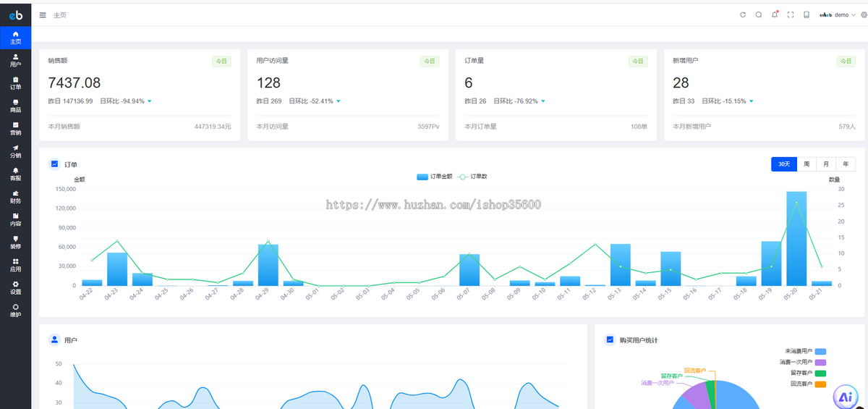Open the 应用 apps sidebar item
The image size is (868, 409).
click(x=15, y=265)
